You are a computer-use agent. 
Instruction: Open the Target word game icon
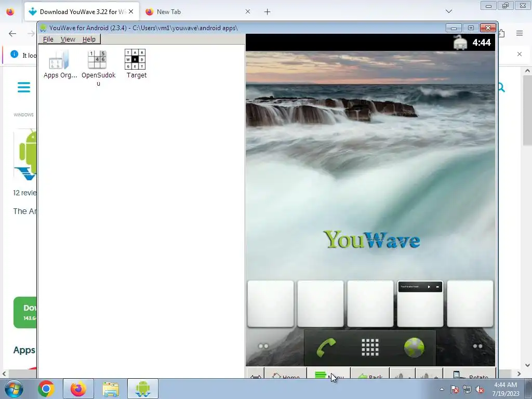(x=136, y=64)
